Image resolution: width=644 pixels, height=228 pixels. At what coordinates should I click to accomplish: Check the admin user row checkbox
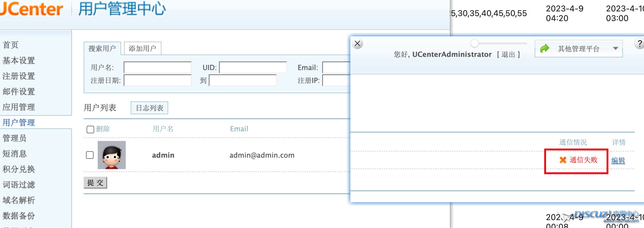(90, 155)
